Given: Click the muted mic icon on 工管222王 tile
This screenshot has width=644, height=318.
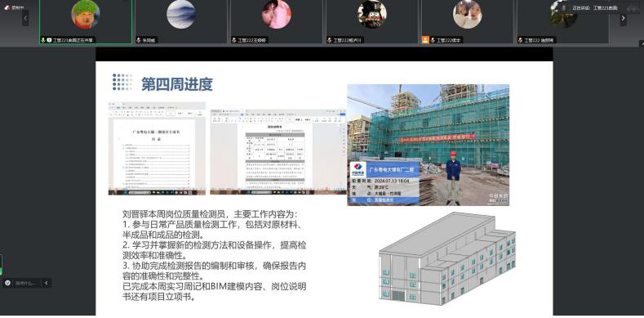Looking at the screenshot, I should (x=234, y=40).
